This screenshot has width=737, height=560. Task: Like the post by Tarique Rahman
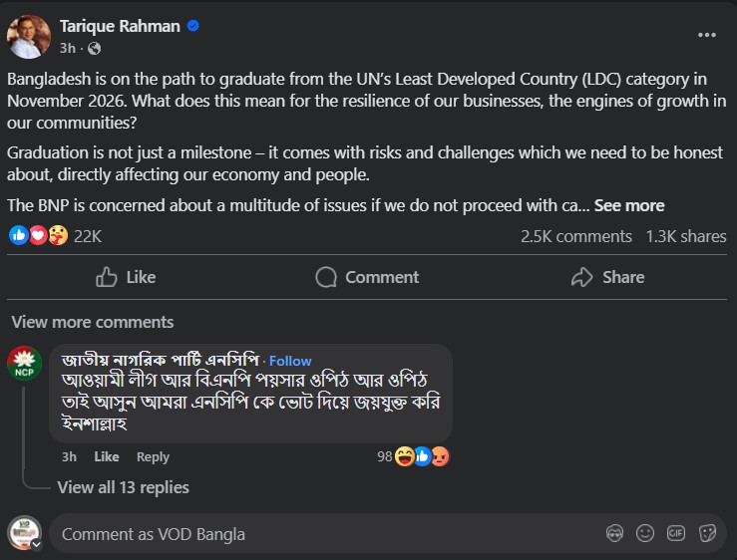tap(126, 277)
